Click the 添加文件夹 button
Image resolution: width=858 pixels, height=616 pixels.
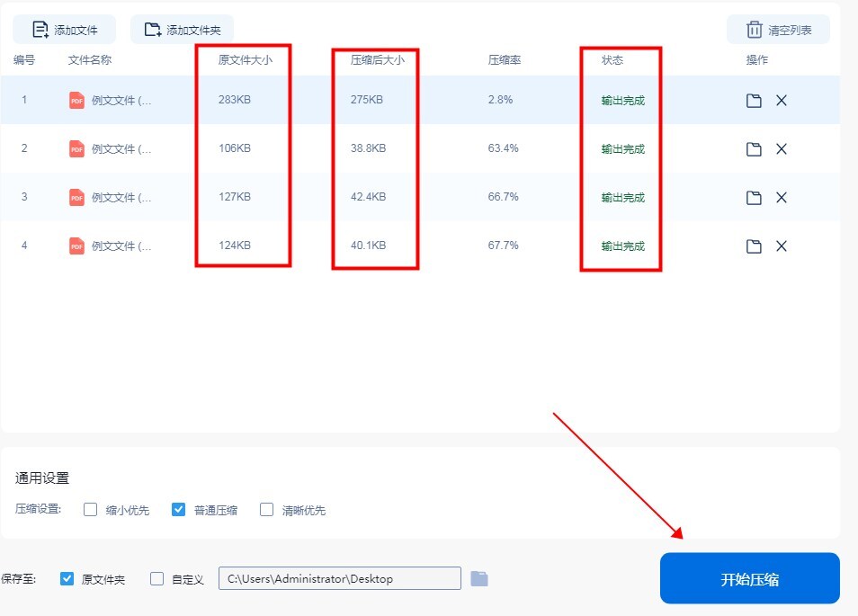[x=182, y=30]
